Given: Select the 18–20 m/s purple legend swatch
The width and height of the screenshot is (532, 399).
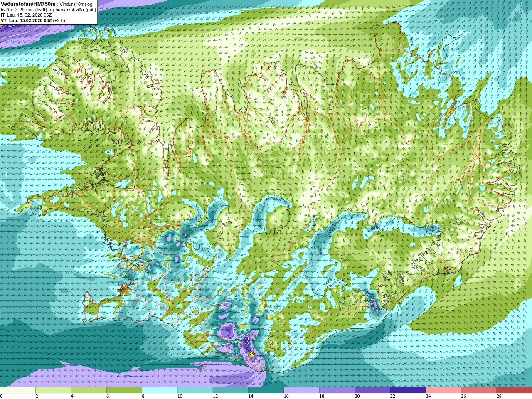Looking at the screenshot, I should click(337, 390).
